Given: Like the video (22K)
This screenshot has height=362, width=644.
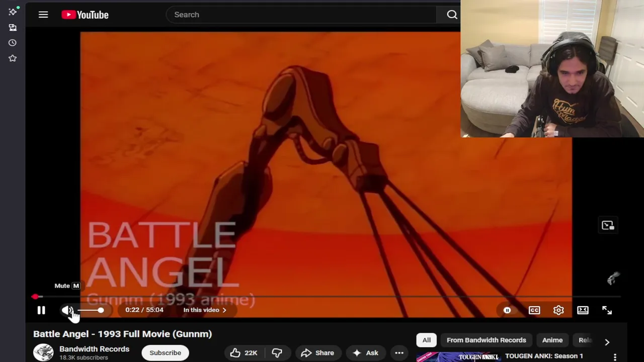Looking at the screenshot, I should coord(244,353).
